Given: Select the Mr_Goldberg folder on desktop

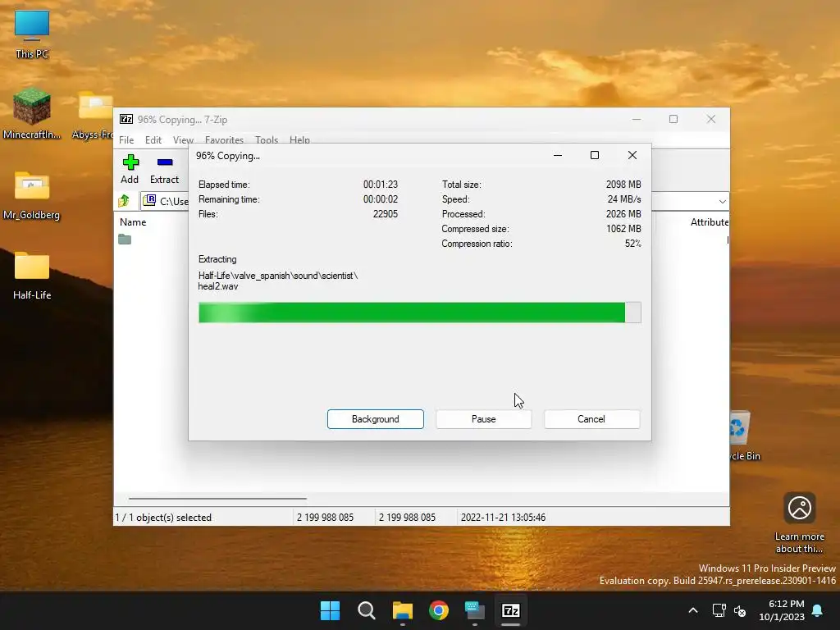Looking at the screenshot, I should [32, 195].
